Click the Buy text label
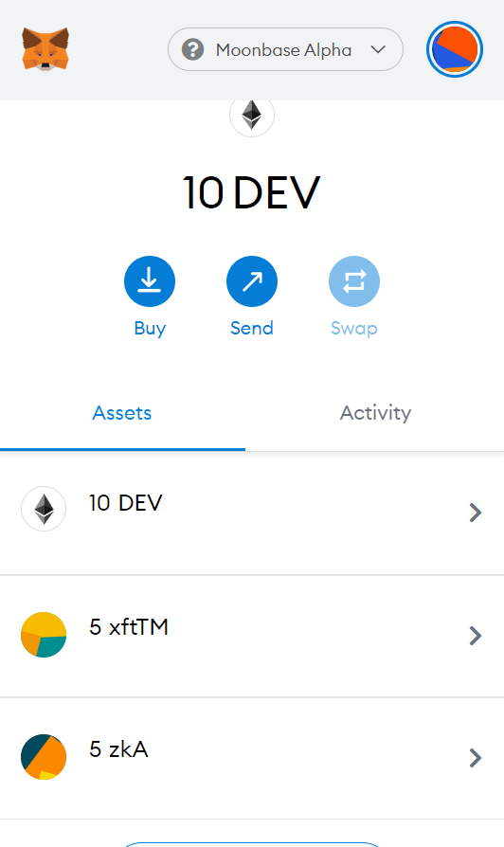504x847 pixels. pos(150,329)
